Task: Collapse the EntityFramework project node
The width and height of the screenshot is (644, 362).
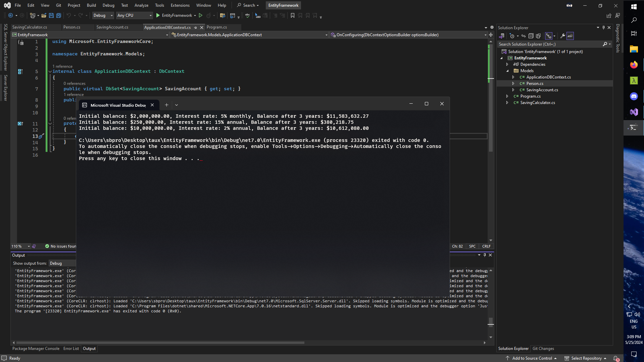Action: tap(502, 58)
